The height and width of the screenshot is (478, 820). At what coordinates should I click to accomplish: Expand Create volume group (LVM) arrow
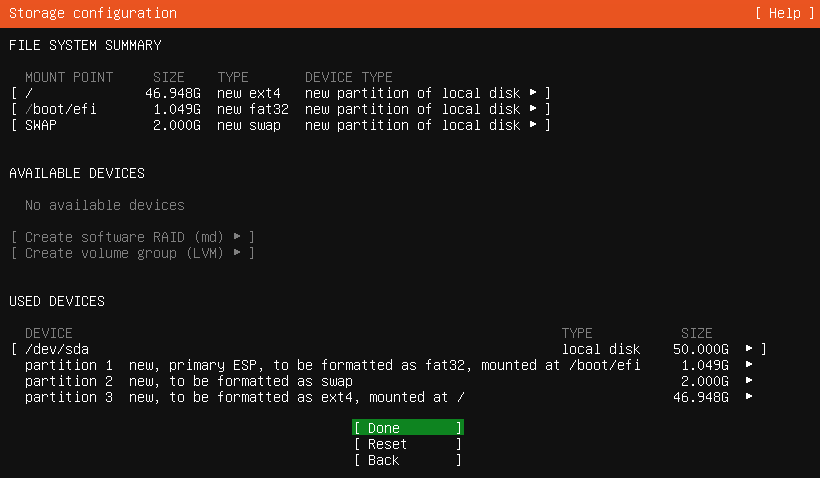pyautogui.click(x=237, y=253)
